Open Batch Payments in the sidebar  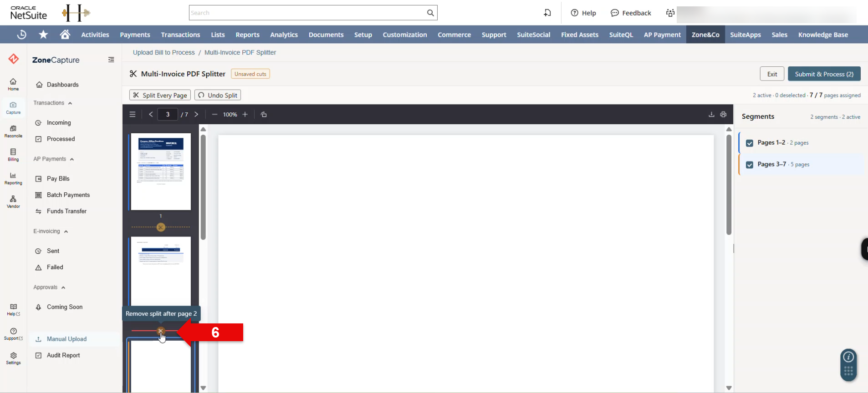click(68, 195)
